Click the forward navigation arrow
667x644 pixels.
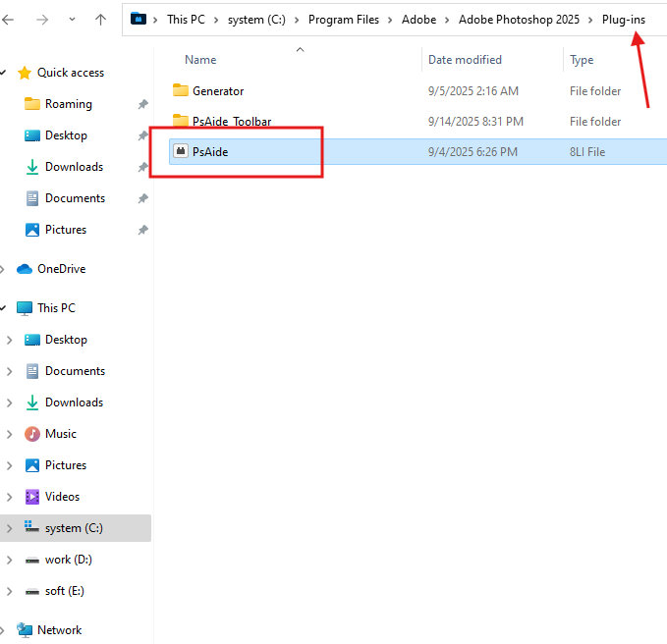point(43,19)
